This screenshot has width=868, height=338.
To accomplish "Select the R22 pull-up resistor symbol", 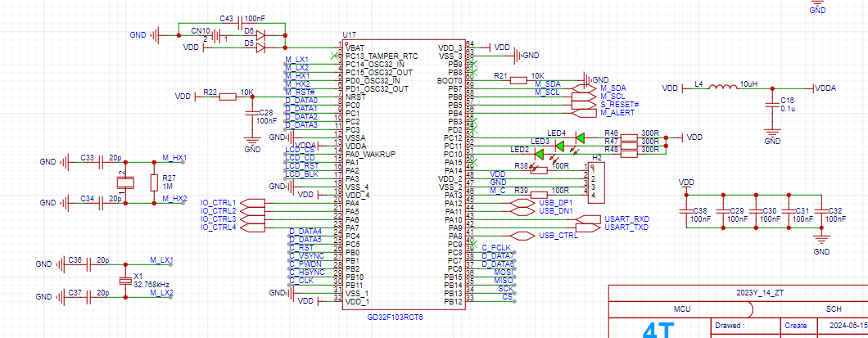I will (x=228, y=97).
